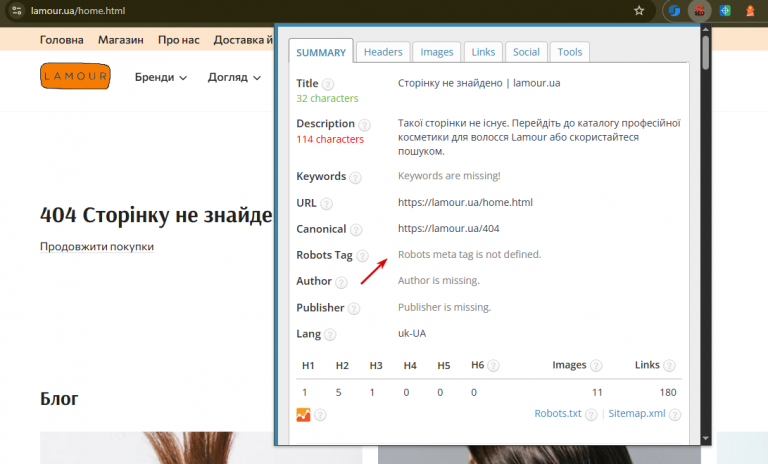Switch to the SUMMARY tab
Image resolution: width=768 pixels, height=464 pixels.
pos(321,52)
